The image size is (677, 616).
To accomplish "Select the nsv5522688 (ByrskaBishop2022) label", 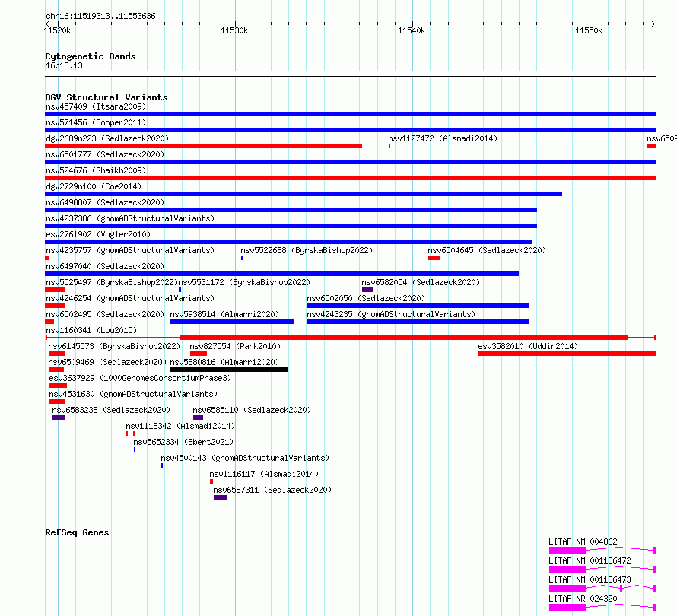I will [307, 250].
